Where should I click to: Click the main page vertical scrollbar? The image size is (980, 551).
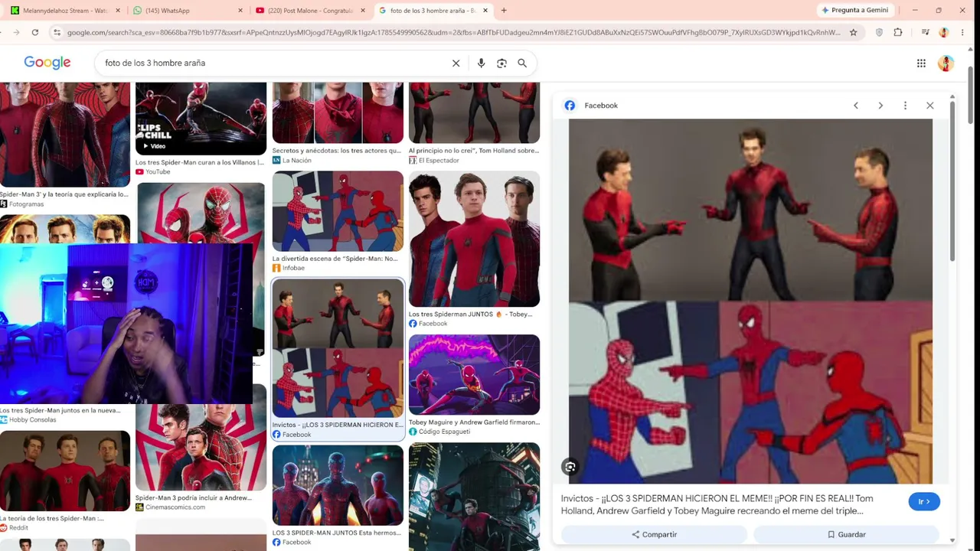[970, 96]
